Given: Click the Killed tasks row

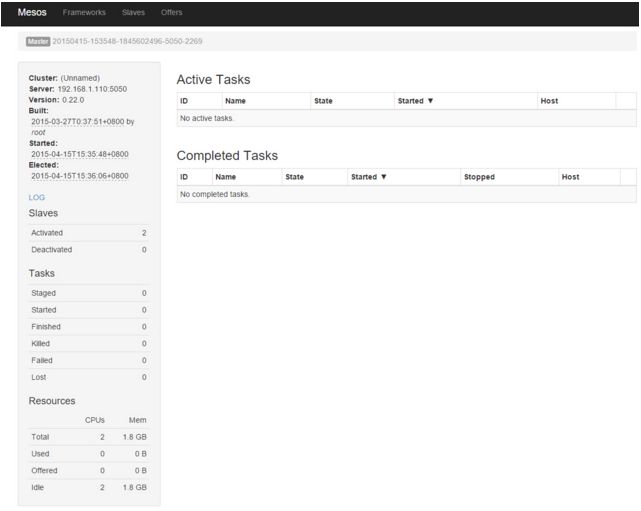Looking at the screenshot, I should [89, 343].
